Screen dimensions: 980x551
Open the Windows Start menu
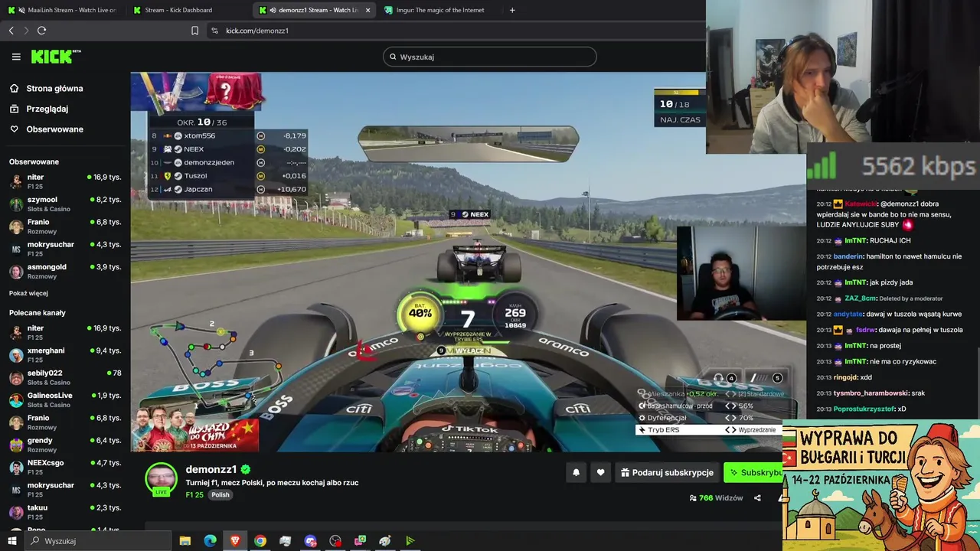[11, 541]
